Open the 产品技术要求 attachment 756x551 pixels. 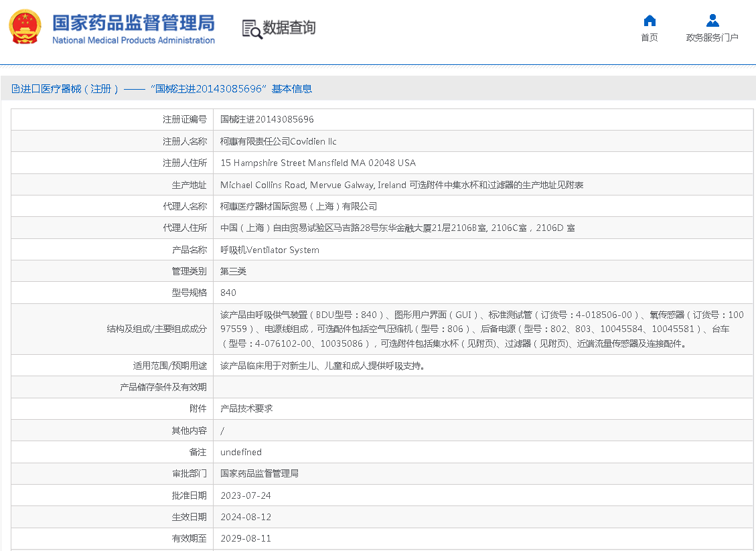(246, 408)
